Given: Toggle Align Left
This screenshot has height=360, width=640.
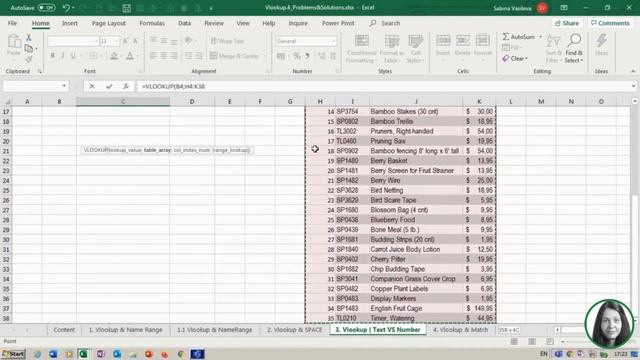Looking at the screenshot, I should [153, 56].
